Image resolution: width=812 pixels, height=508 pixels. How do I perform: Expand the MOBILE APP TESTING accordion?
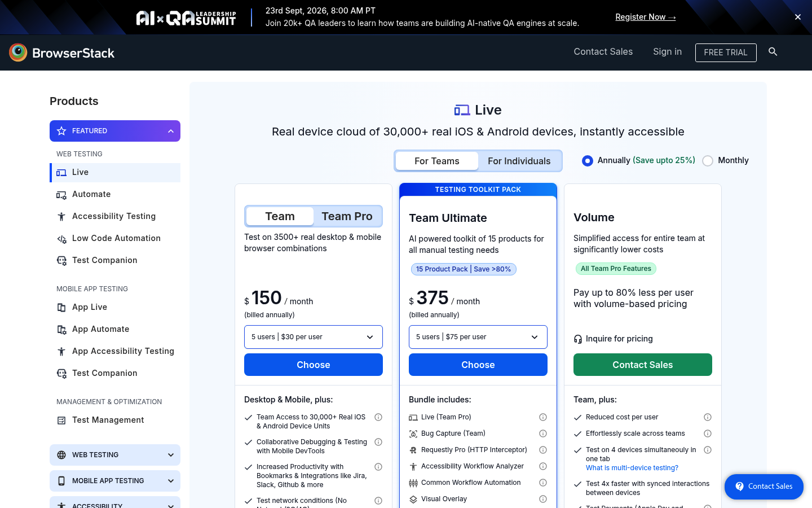[115, 481]
